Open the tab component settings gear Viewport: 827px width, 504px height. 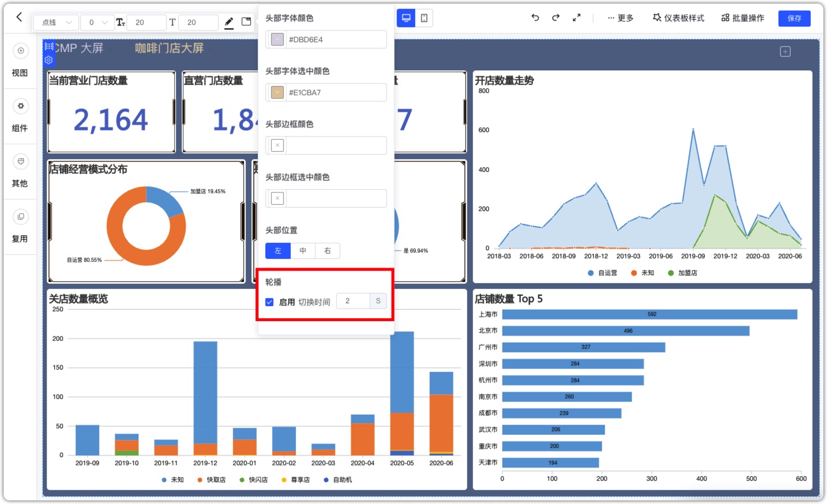pos(48,60)
